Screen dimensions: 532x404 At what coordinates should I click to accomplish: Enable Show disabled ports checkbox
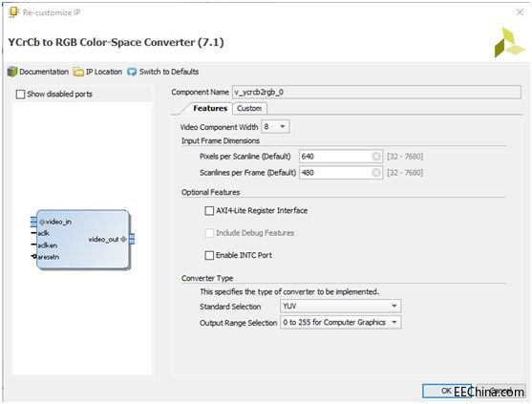pyautogui.click(x=20, y=95)
